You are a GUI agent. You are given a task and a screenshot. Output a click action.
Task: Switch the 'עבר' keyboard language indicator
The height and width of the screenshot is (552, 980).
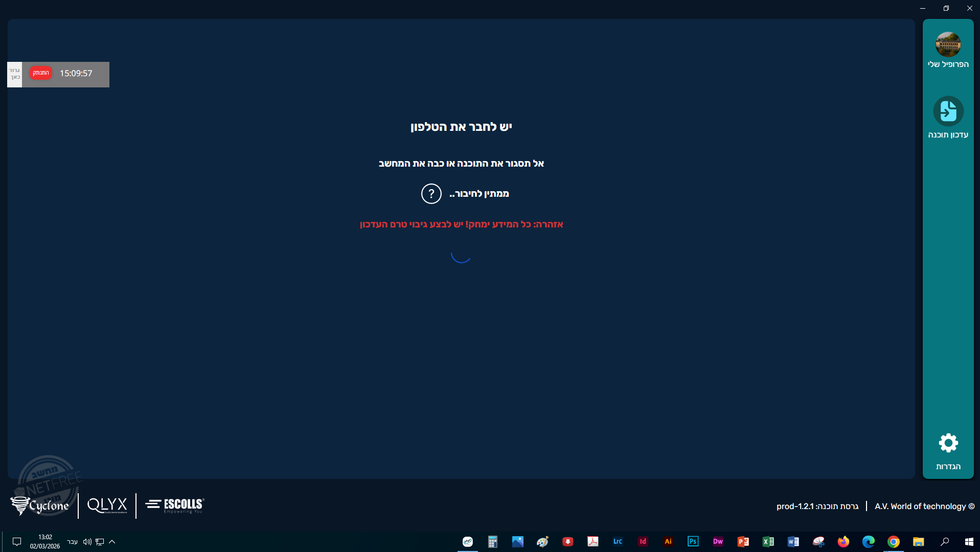click(73, 542)
